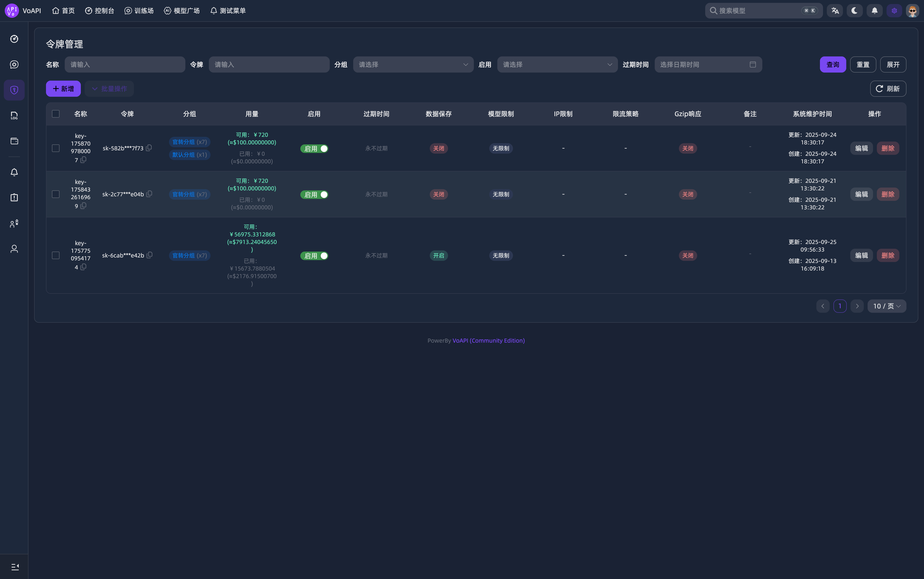The height and width of the screenshot is (579, 924).
Task: Click the language translation icon
Action: 835,11
